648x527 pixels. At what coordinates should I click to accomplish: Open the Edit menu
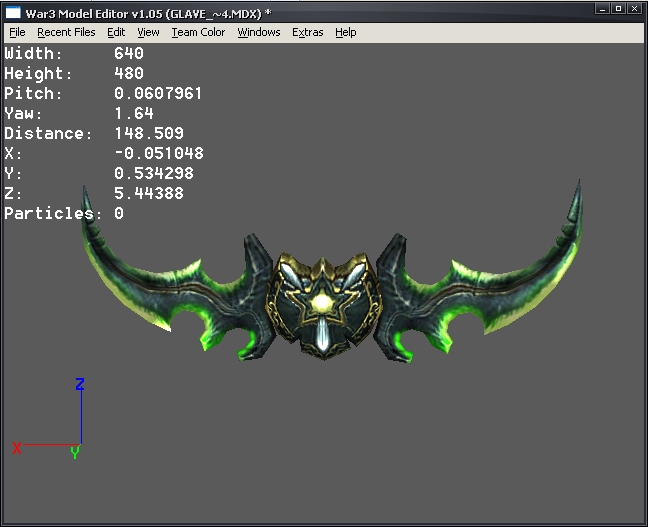click(x=116, y=32)
